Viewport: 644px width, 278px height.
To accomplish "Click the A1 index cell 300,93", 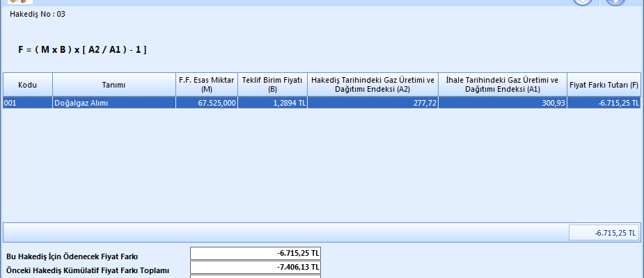I will tap(503, 103).
